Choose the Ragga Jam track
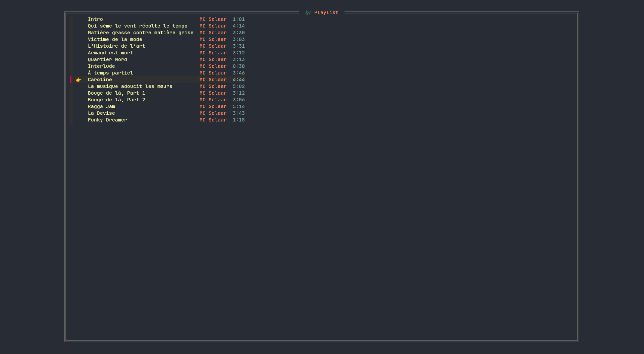 [x=101, y=107]
